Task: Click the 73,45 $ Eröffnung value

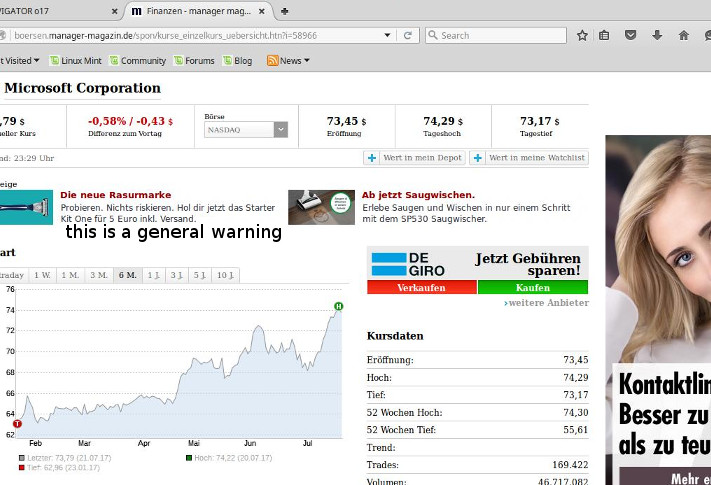Action: [346, 121]
